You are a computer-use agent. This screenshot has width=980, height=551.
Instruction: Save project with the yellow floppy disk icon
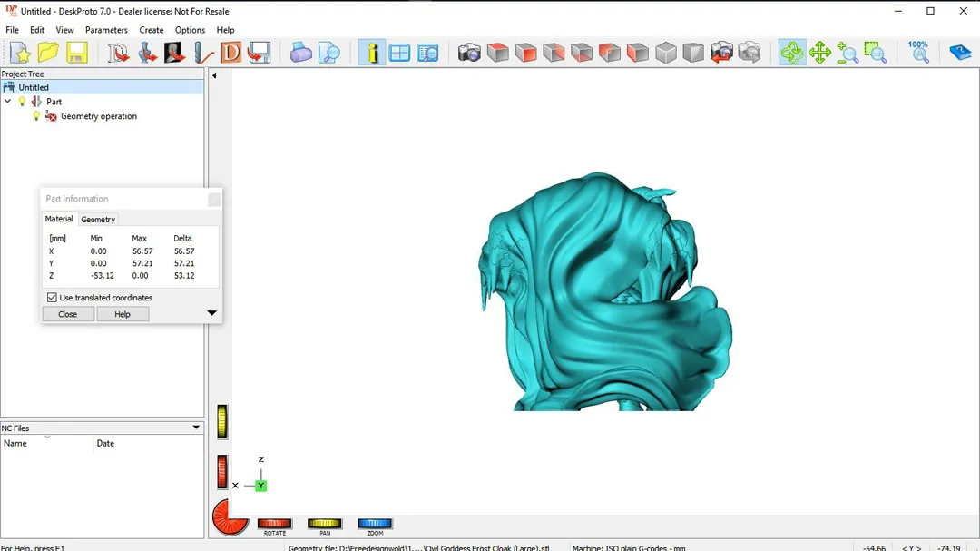pos(77,53)
